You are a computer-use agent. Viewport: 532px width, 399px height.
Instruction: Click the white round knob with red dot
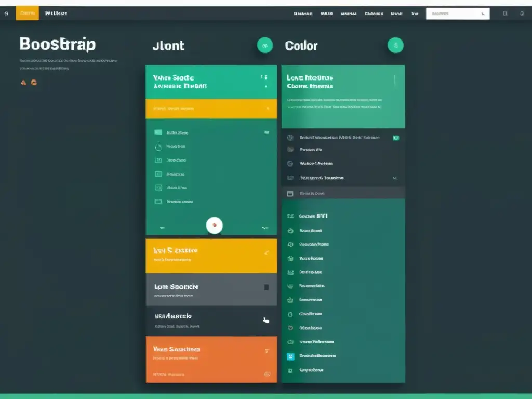(x=215, y=225)
